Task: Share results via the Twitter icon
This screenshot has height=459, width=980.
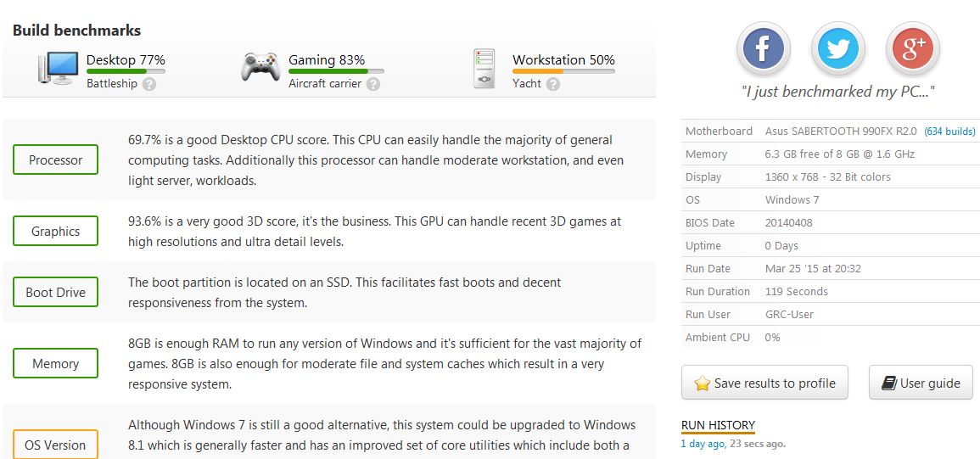Action: [838, 48]
